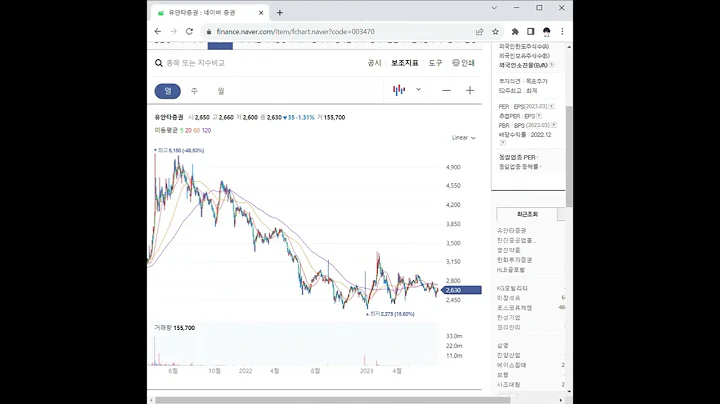Viewport: 720px width, 404px height.
Task: Toggle the 60-day moving average
Action: click(x=197, y=130)
